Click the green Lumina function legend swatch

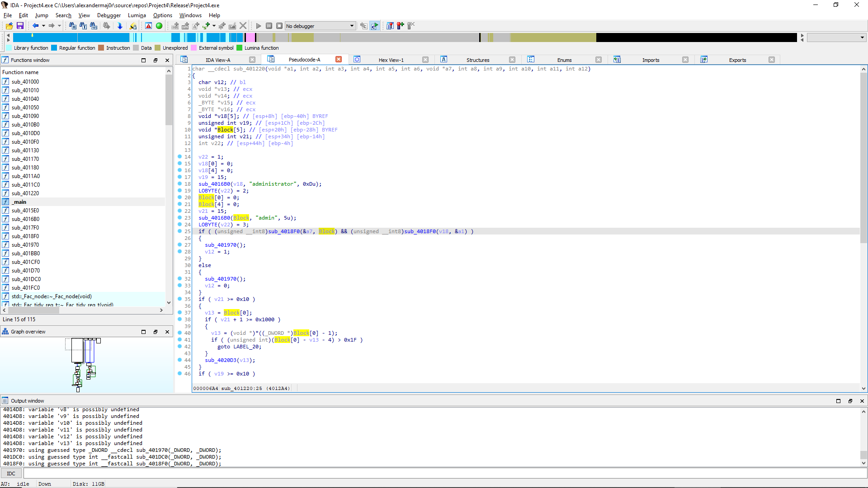[240, 48]
